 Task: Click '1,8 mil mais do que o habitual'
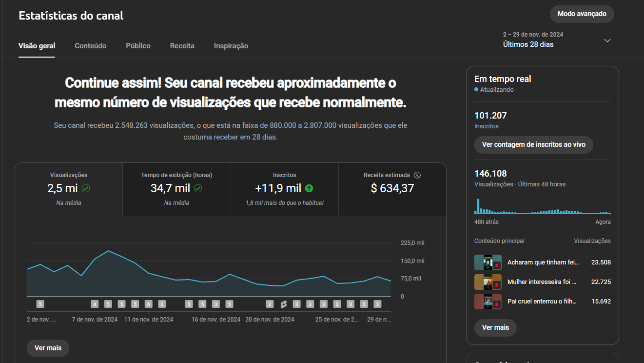(284, 203)
